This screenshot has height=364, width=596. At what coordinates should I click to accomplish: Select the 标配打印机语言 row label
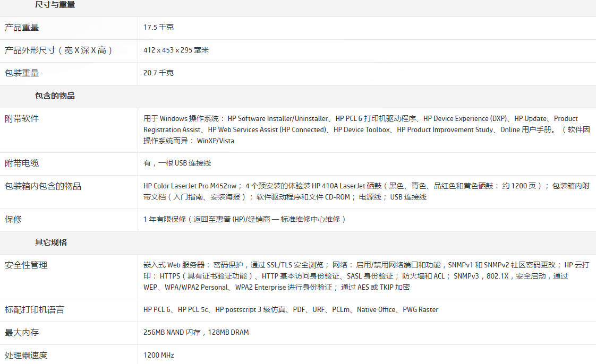pyautogui.click(x=34, y=310)
